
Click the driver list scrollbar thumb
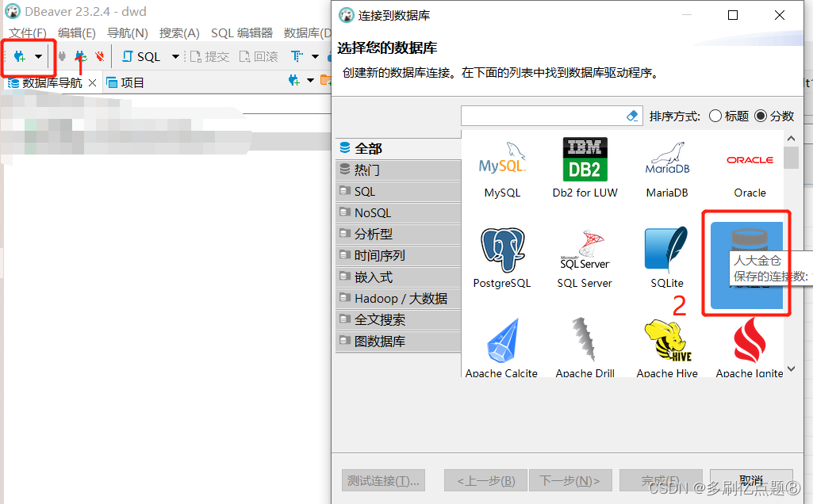click(x=792, y=158)
